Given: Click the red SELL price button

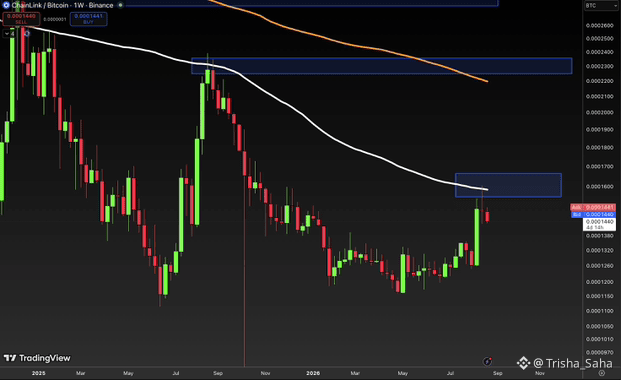Looking at the screenshot, I should click(21, 19).
